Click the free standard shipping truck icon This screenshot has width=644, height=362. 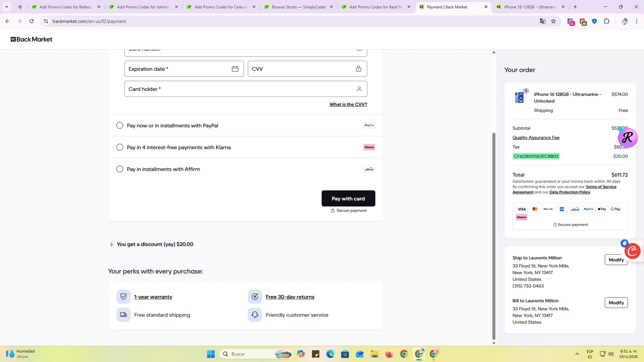(123, 315)
